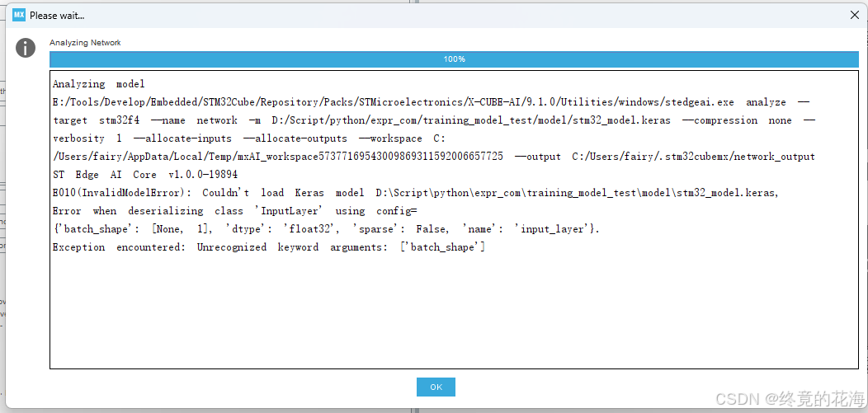Click 'ST Edge AI Core v1.0.0-19894' line
The image size is (868, 413).
[145, 175]
